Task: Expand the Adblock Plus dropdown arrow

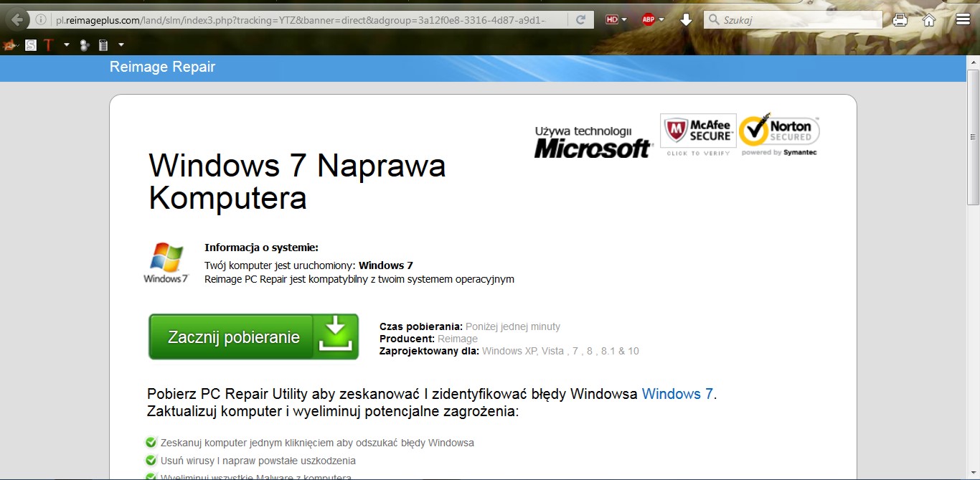Action: (661, 19)
